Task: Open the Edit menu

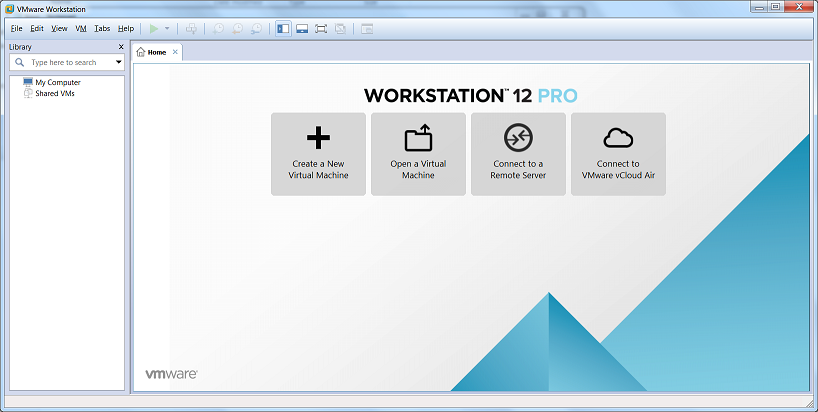Action: coord(37,29)
